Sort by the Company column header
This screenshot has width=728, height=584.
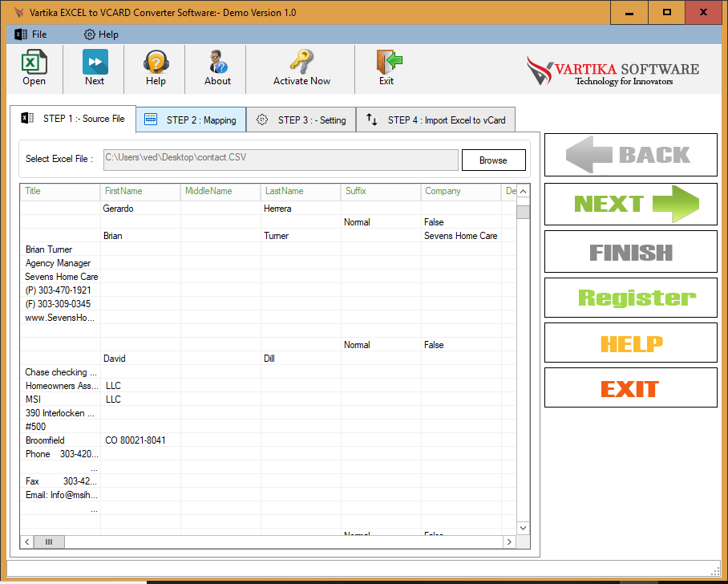click(462, 192)
